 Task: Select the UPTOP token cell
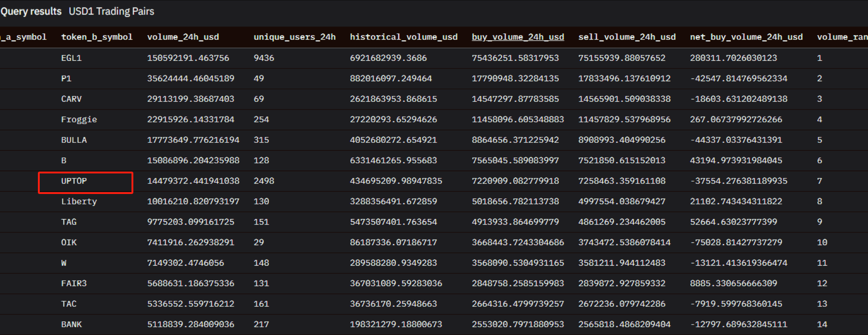pyautogui.click(x=74, y=181)
